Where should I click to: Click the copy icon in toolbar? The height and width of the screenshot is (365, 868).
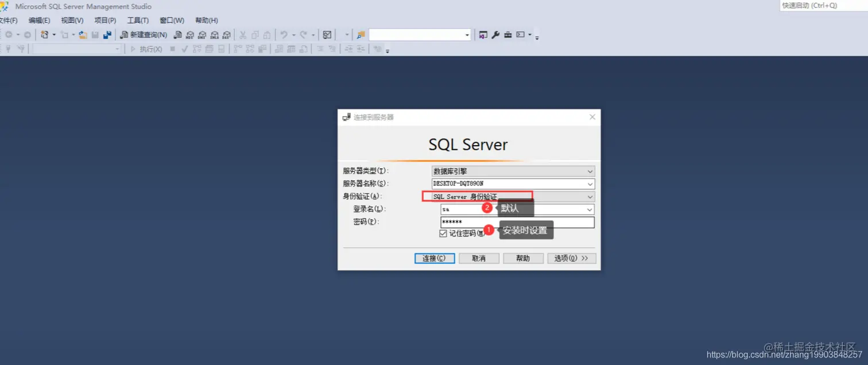point(255,35)
